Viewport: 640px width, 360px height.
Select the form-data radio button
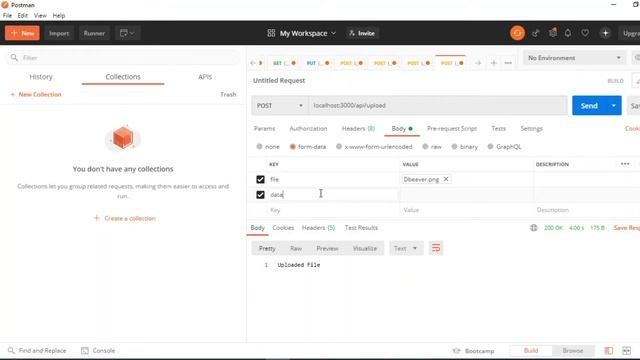point(292,146)
